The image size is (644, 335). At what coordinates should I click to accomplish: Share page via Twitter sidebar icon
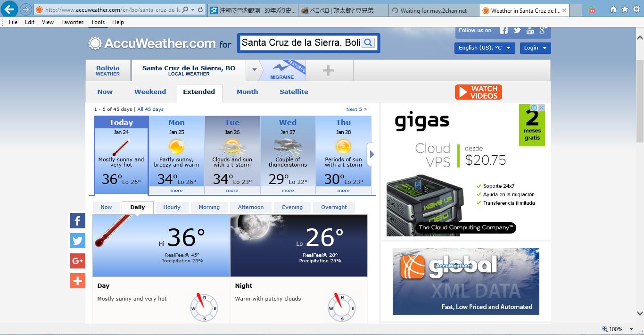[78, 241]
